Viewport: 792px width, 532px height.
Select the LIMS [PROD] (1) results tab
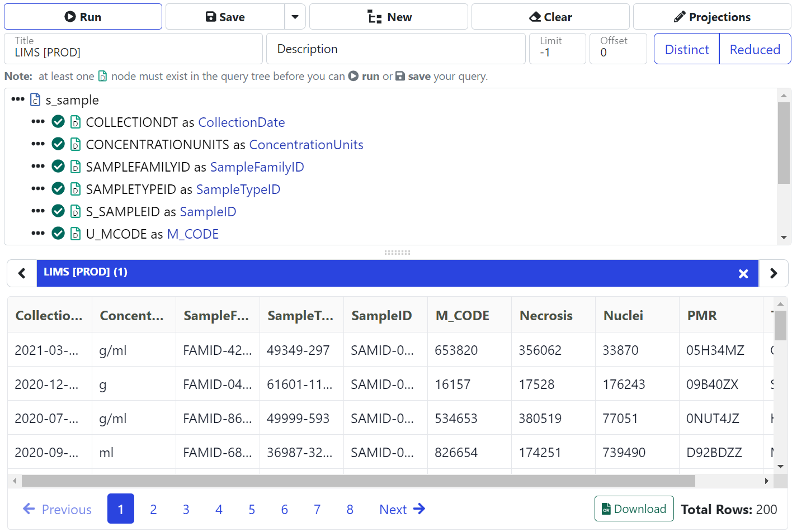coord(86,272)
